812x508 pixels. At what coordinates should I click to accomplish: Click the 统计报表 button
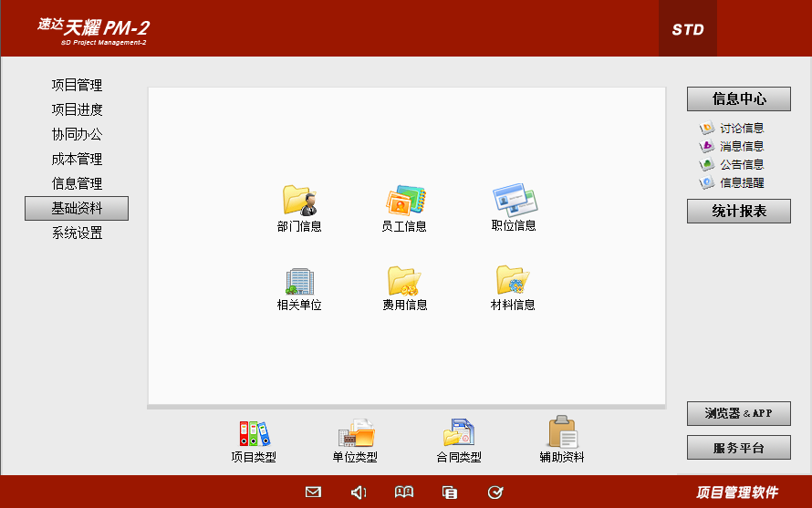click(738, 212)
